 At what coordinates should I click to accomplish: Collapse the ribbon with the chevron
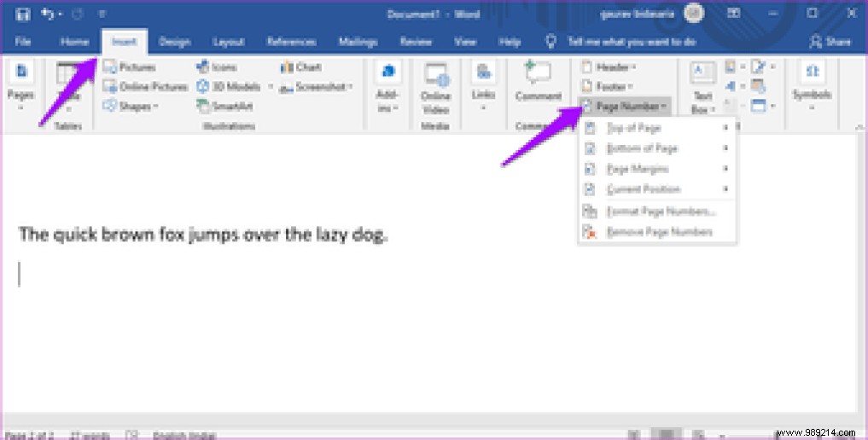859,127
